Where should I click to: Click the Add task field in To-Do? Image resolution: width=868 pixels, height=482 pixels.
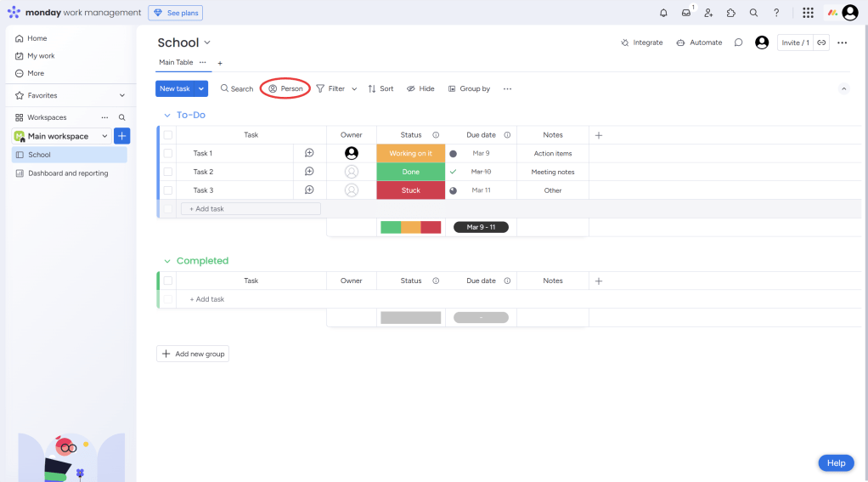(x=252, y=209)
